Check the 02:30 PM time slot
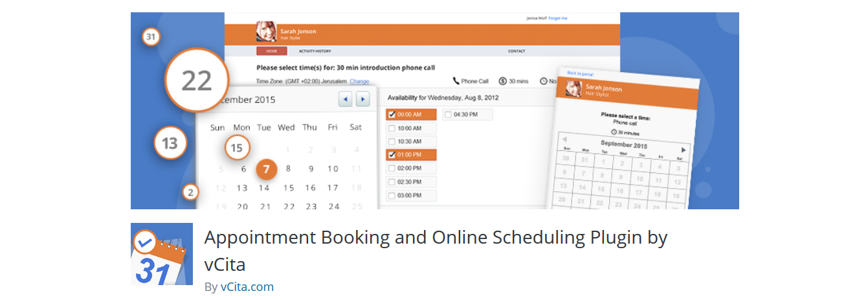The image size is (868, 300). (391, 182)
